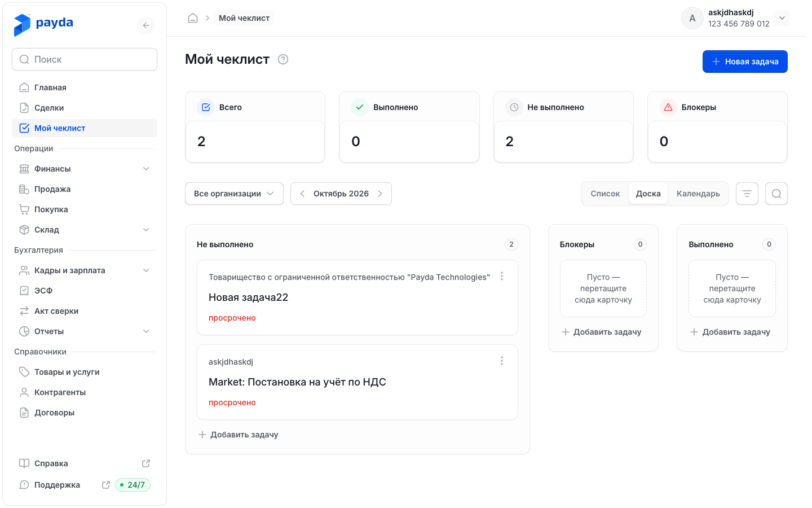Click the Выполнено checkmark icon

point(360,107)
